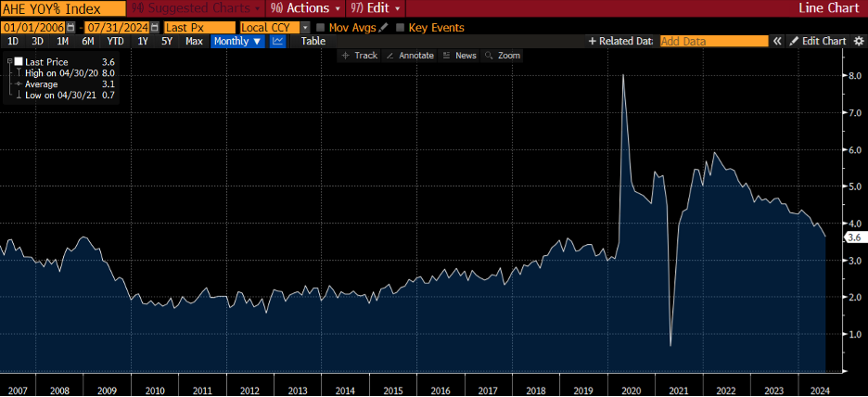Collapse panel with double-chevron icon
The image size is (868, 397).
779,42
